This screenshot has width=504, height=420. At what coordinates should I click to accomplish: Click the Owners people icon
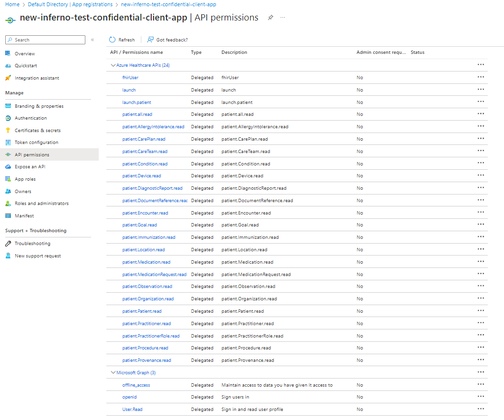[x=8, y=191]
